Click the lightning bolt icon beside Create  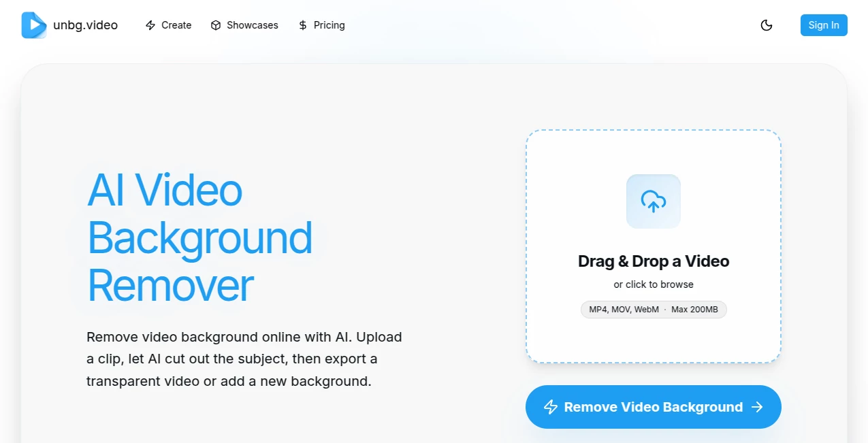[150, 25]
